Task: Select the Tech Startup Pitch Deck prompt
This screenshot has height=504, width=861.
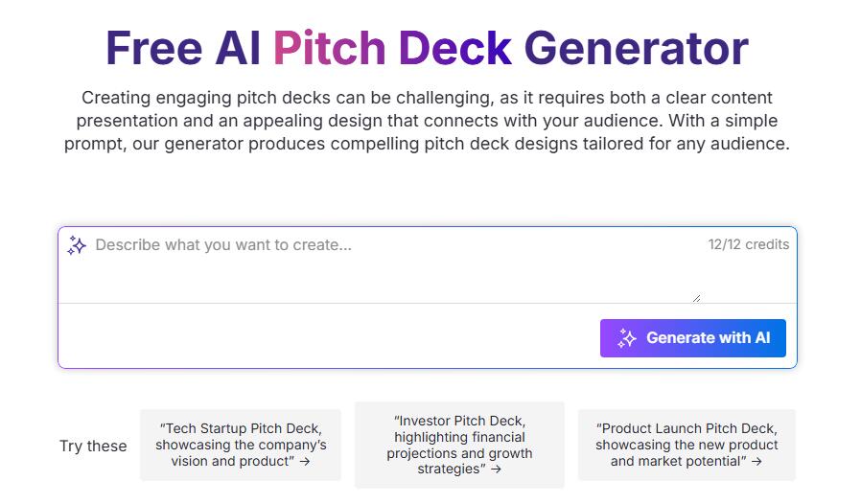Action: click(241, 445)
